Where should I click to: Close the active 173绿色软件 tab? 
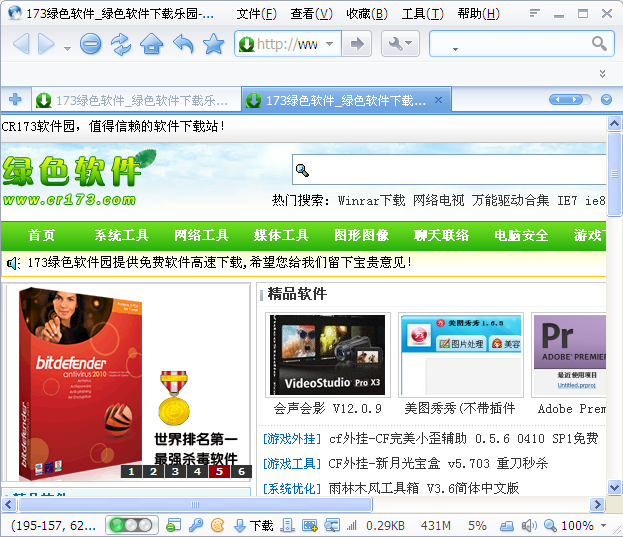pyautogui.click(x=438, y=100)
